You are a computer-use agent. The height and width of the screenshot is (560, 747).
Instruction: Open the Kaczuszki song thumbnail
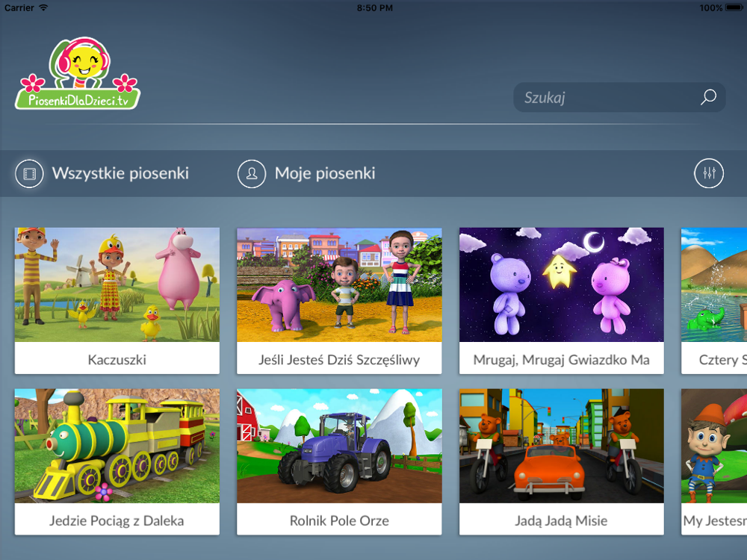click(117, 284)
